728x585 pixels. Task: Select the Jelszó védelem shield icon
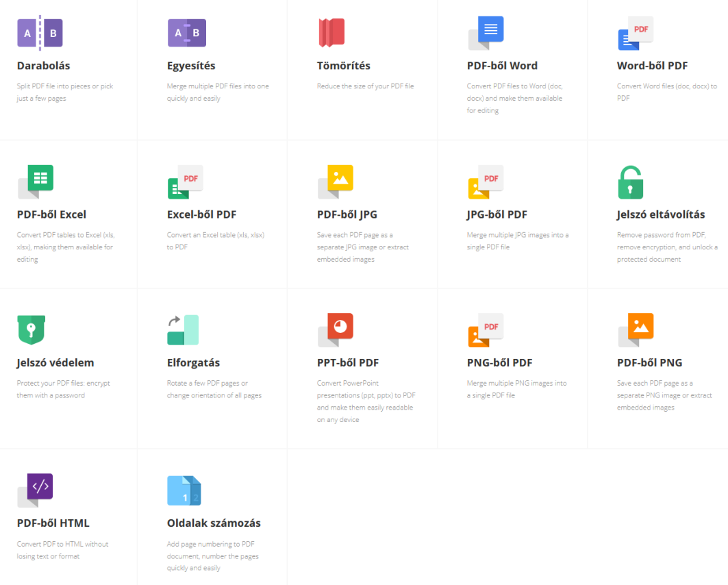(31, 330)
